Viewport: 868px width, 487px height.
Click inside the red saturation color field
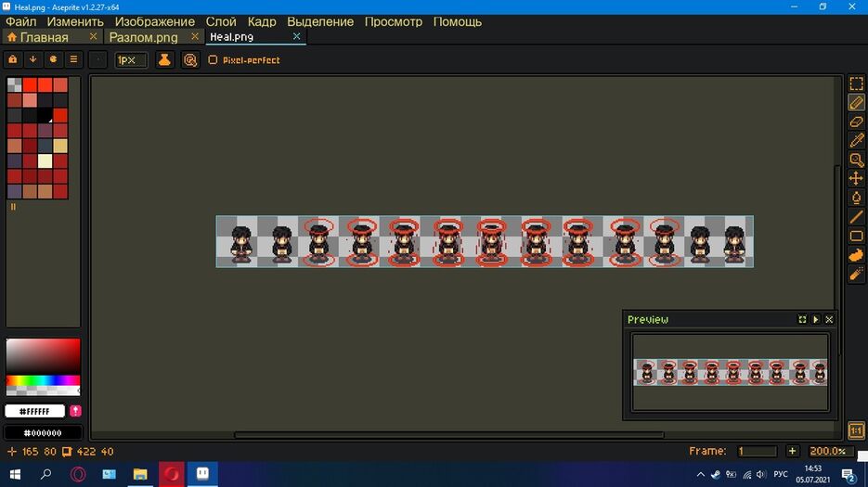coord(43,356)
